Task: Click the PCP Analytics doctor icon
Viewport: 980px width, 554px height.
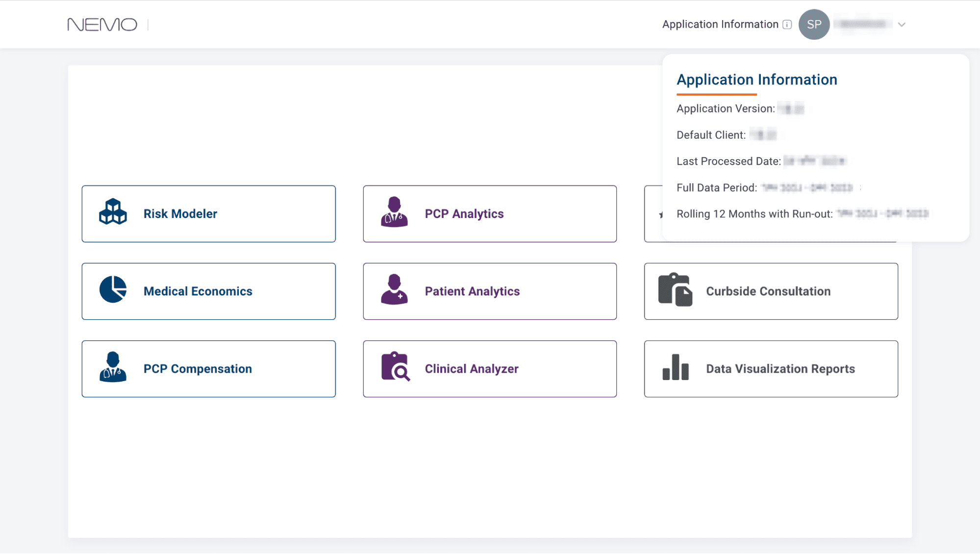Action: [x=394, y=212]
